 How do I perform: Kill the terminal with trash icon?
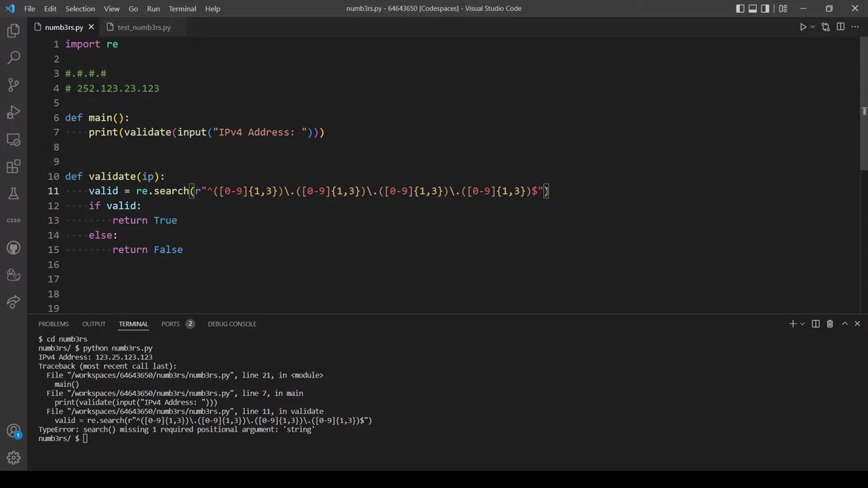pos(829,324)
